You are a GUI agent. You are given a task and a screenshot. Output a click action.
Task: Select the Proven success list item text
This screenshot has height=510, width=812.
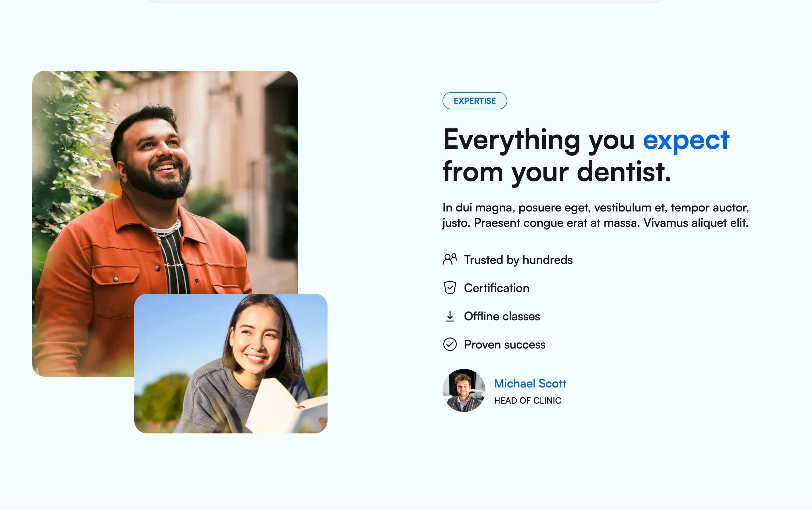click(x=504, y=345)
